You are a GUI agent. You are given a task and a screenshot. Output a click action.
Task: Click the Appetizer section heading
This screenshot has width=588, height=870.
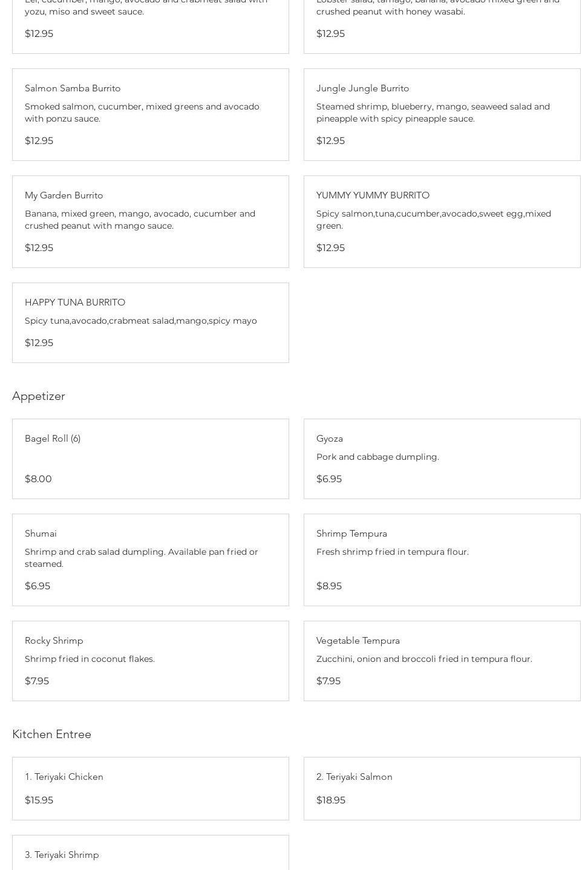(x=39, y=396)
